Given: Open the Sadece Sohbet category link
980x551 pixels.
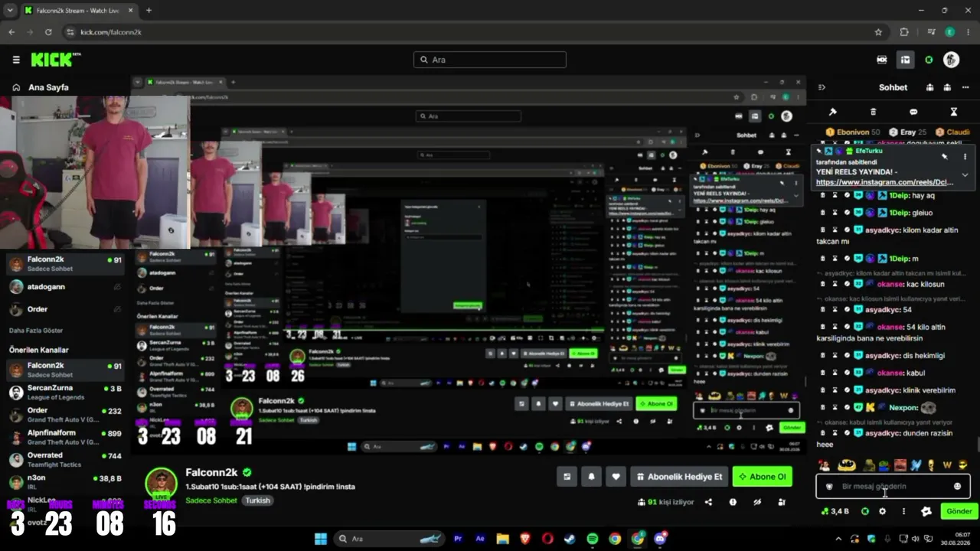Looking at the screenshot, I should 211,500.
